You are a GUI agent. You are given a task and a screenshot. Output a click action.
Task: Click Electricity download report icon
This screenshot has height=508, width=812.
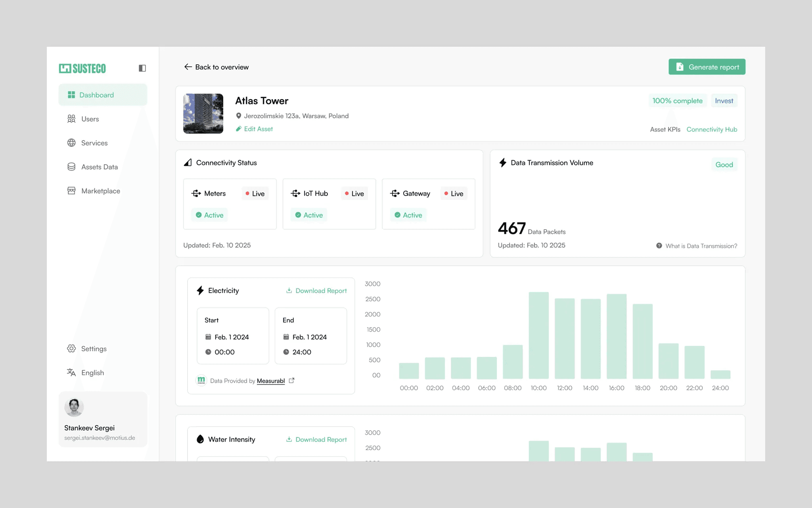coord(289,291)
